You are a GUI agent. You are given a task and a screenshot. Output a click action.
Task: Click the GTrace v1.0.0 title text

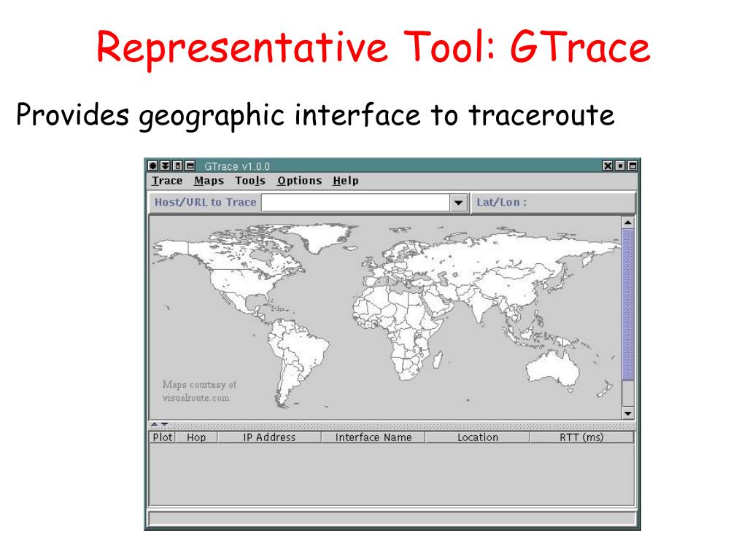[237, 166]
